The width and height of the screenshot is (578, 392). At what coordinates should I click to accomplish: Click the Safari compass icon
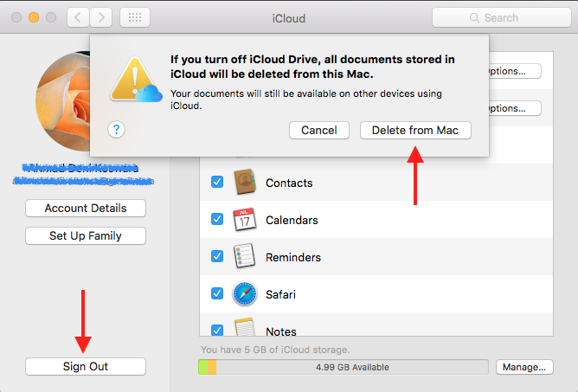click(x=245, y=294)
